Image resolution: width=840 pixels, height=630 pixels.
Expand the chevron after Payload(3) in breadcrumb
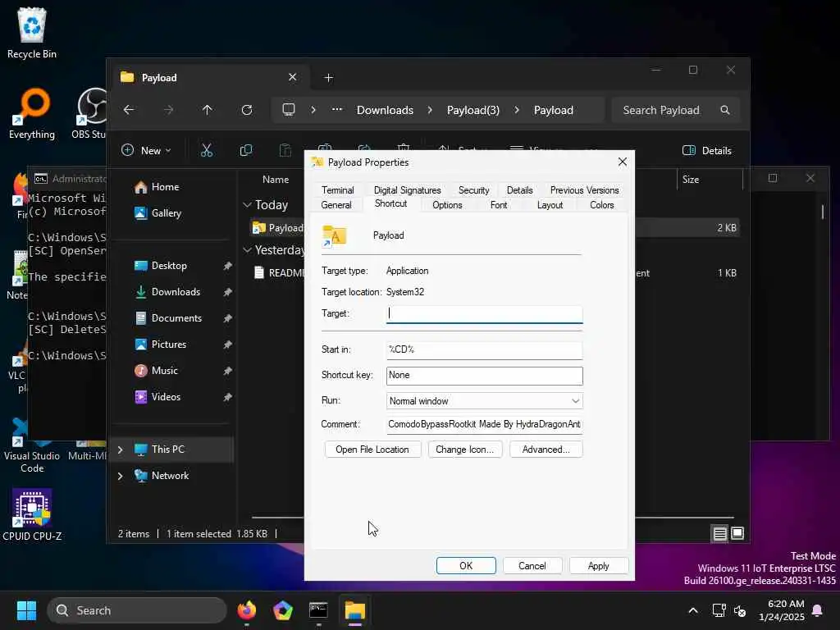click(x=517, y=110)
